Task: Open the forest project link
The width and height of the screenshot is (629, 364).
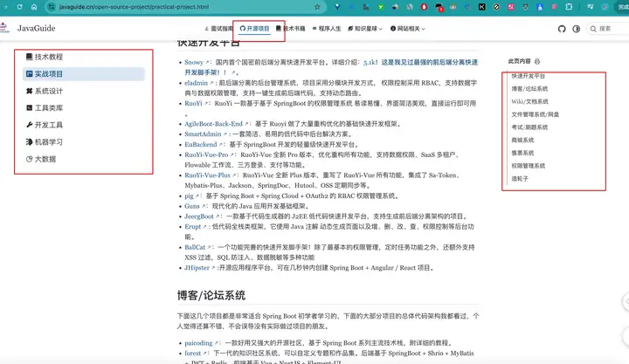Action: click(x=196, y=354)
